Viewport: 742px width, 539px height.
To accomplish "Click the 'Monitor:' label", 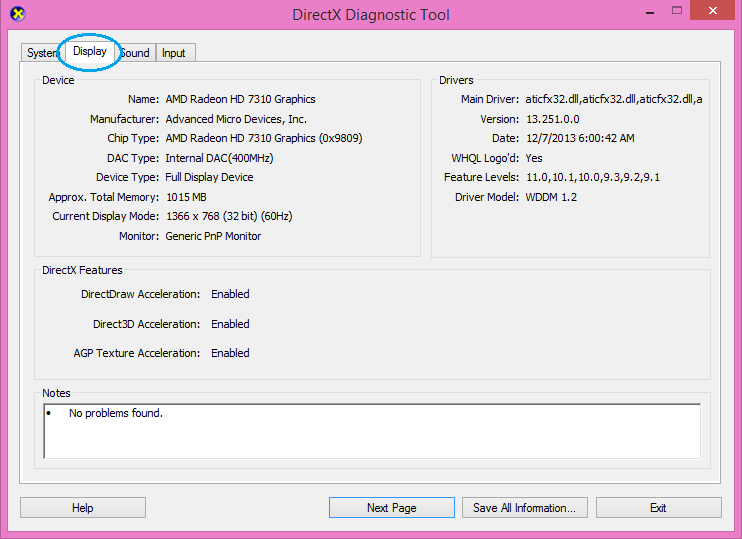I will (x=139, y=236).
